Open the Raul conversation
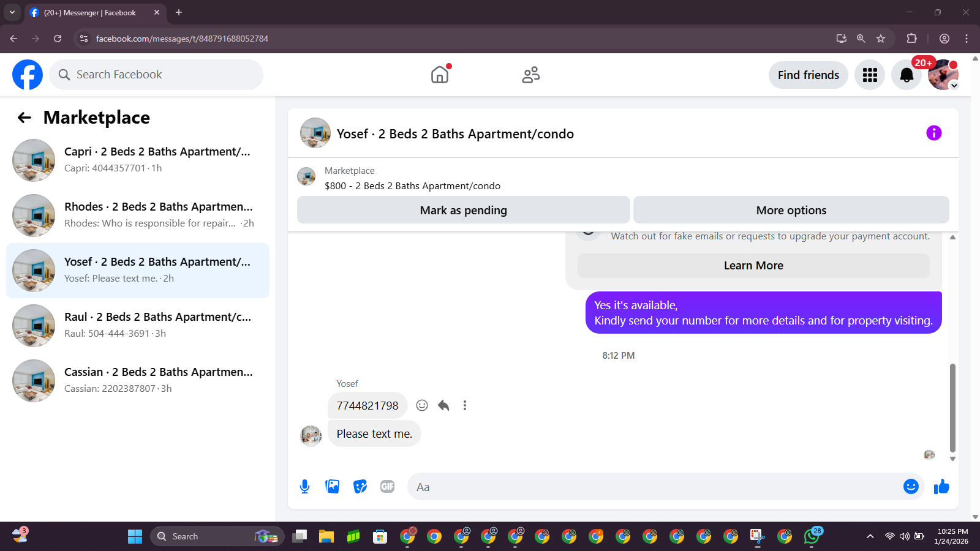Image resolution: width=980 pixels, height=551 pixels. point(138,326)
